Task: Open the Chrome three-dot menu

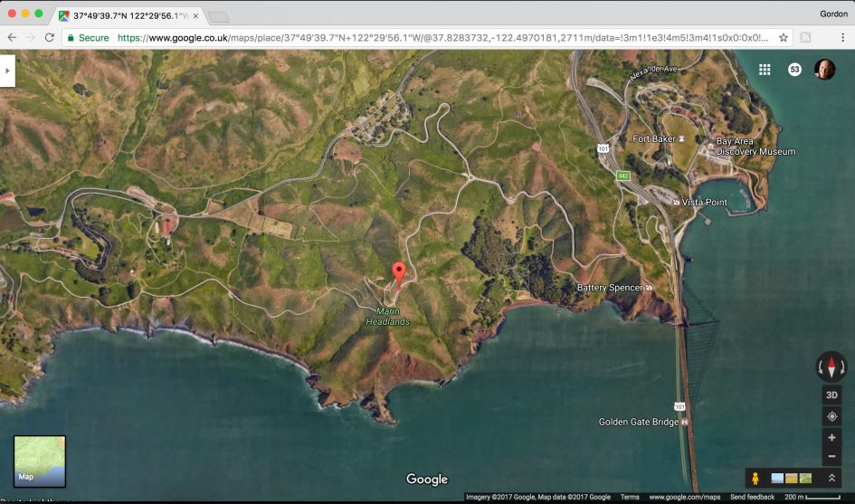Action: pyautogui.click(x=842, y=38)
